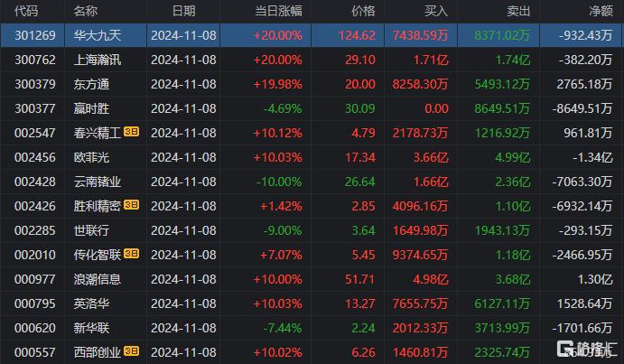Click buy amount 4.98亿 for 浪潮信息
This screenshot has width=624, height=364.
point(431,279)
